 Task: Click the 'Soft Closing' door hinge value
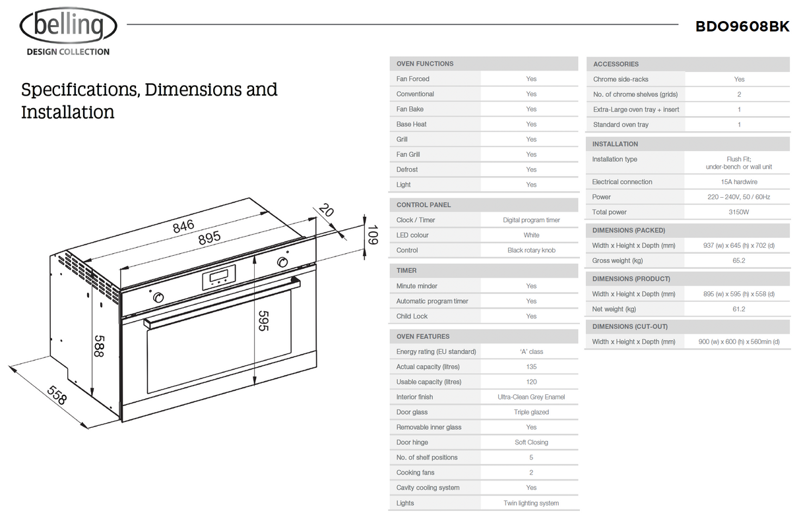531,442
